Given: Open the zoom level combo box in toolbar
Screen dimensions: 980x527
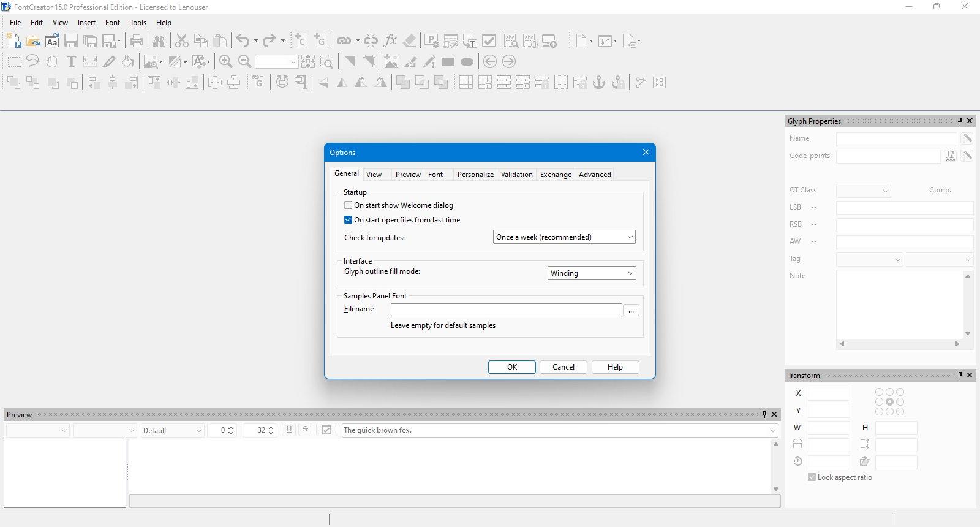Looking at the screenshot, I should (x=276, y=62).
